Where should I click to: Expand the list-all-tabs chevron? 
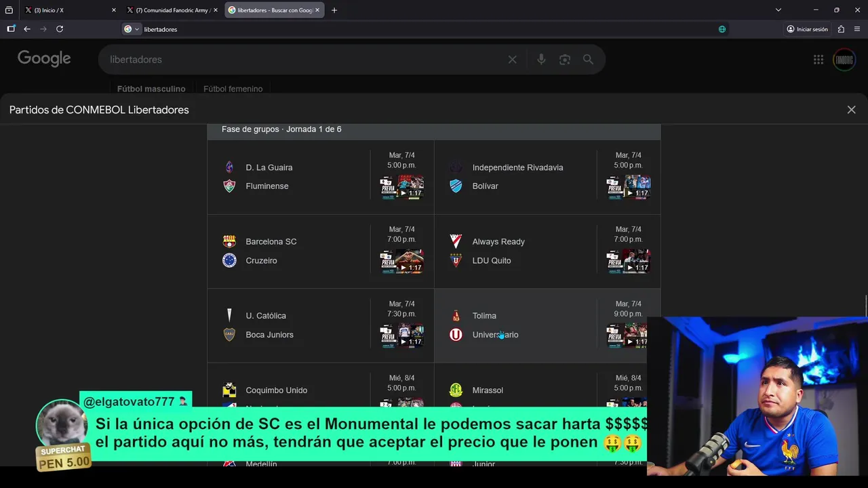(x=778, y=10)
